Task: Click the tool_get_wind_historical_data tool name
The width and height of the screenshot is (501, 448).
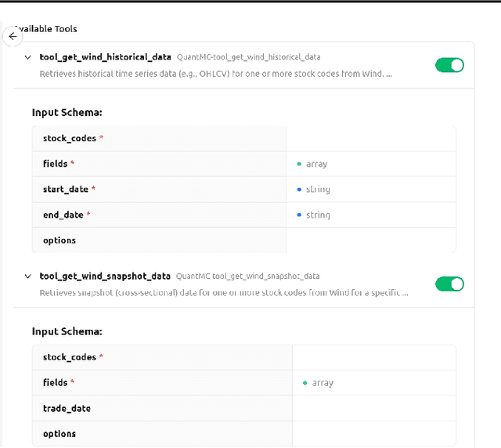Action: [x=105, y=57]
